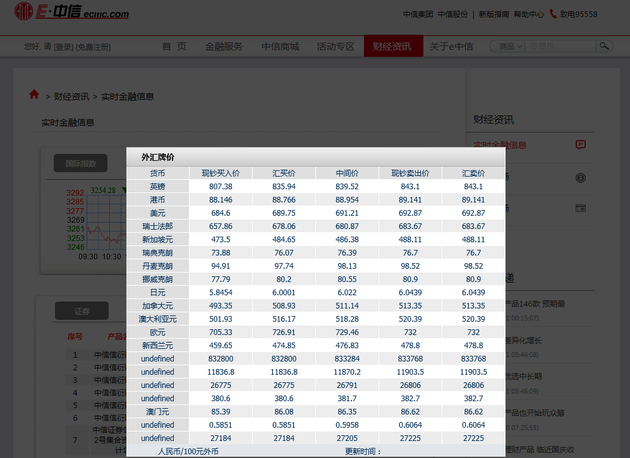630x458 pixels.
Task: Click the search input field
Action: click(560, 46)
